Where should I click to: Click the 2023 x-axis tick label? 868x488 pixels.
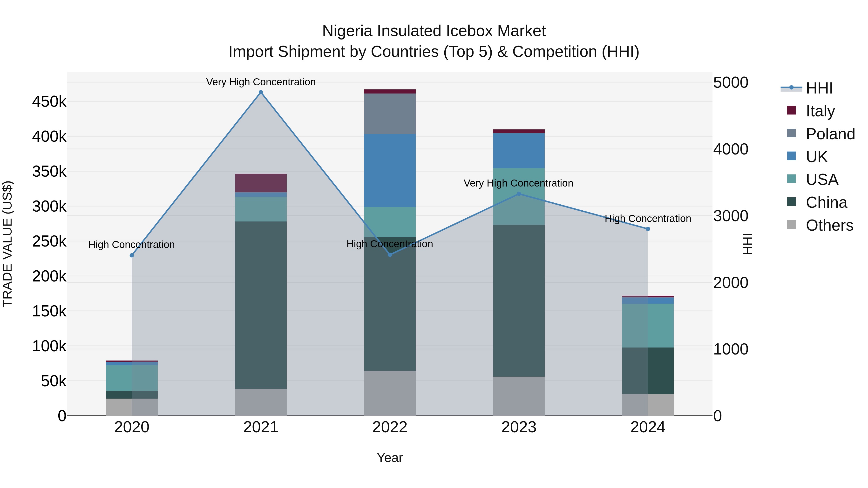coord(519,427)
